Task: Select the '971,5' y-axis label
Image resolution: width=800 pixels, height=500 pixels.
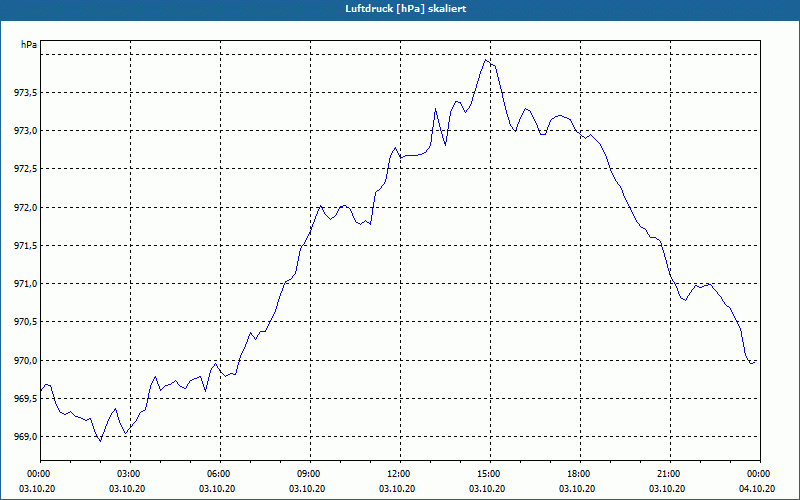Action: 24,246
